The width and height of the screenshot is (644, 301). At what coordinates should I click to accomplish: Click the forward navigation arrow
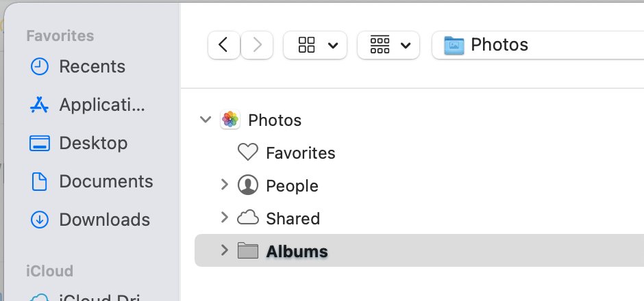tap(257, 45)
